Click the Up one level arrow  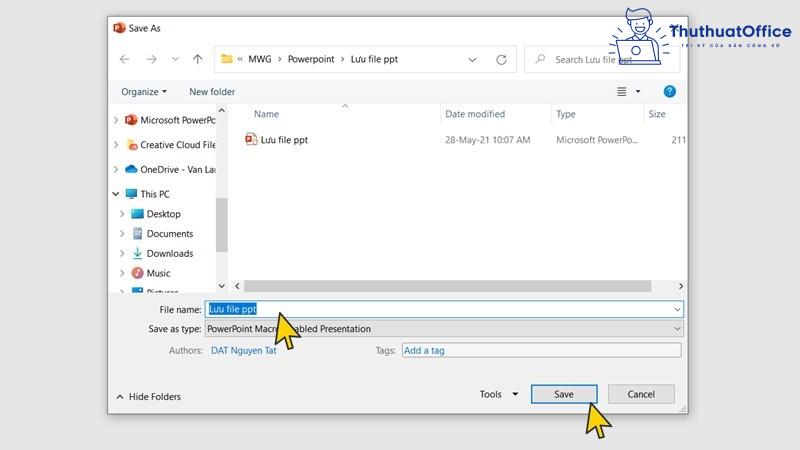[198, 60]
